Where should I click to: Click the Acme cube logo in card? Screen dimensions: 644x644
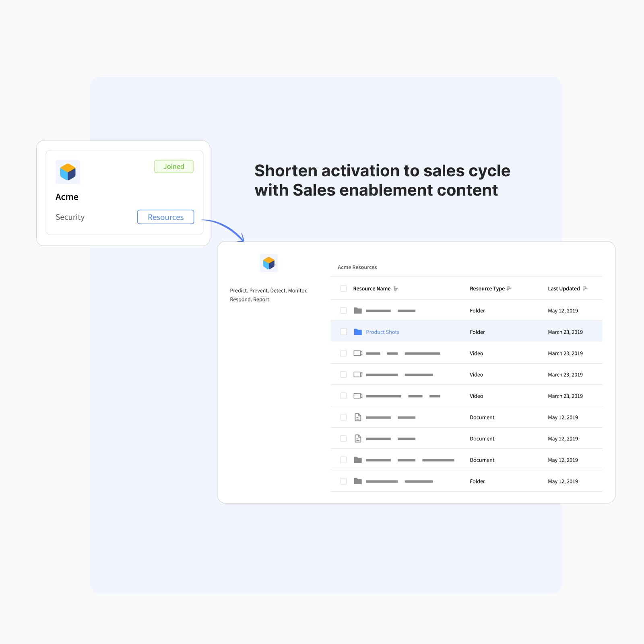click(68, 172)
